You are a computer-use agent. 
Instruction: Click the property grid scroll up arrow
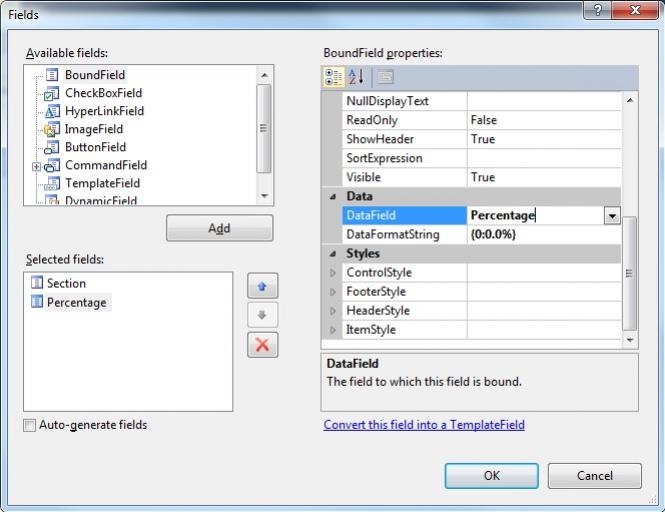(x=630, y=100)
